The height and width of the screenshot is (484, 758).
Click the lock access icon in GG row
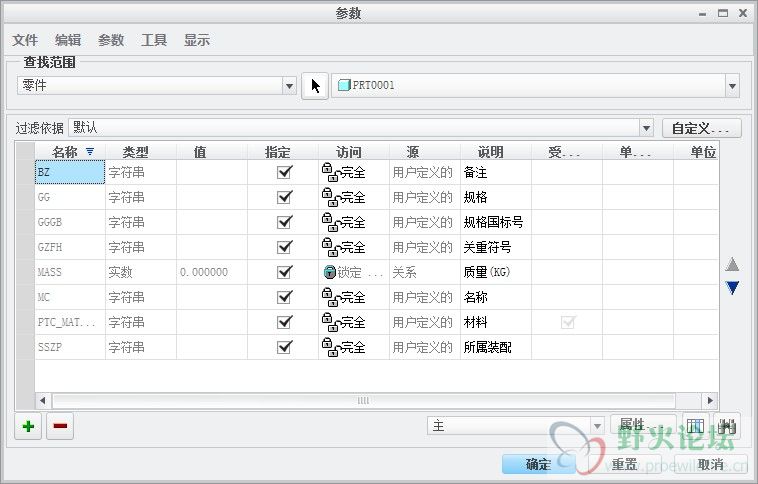pyautogui.click(x=330, y=197)
